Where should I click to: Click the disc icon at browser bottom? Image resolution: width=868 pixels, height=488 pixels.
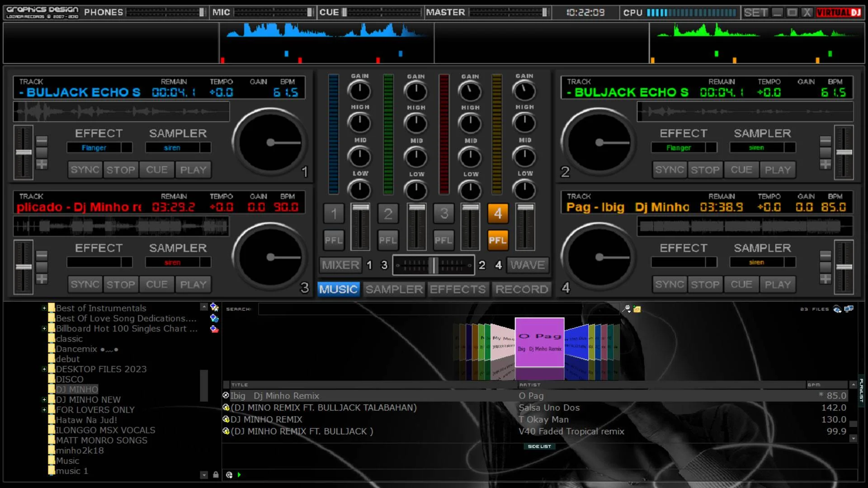click(229, 475)
